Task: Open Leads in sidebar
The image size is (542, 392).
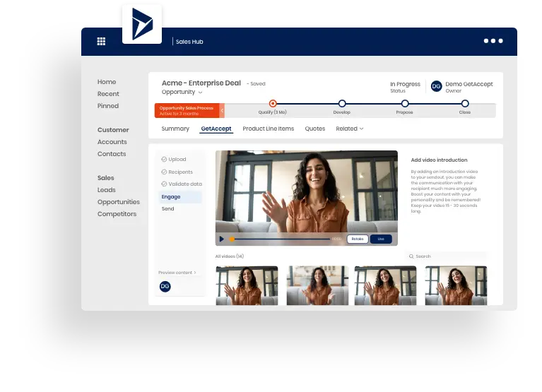Action: tap(107, 190)
